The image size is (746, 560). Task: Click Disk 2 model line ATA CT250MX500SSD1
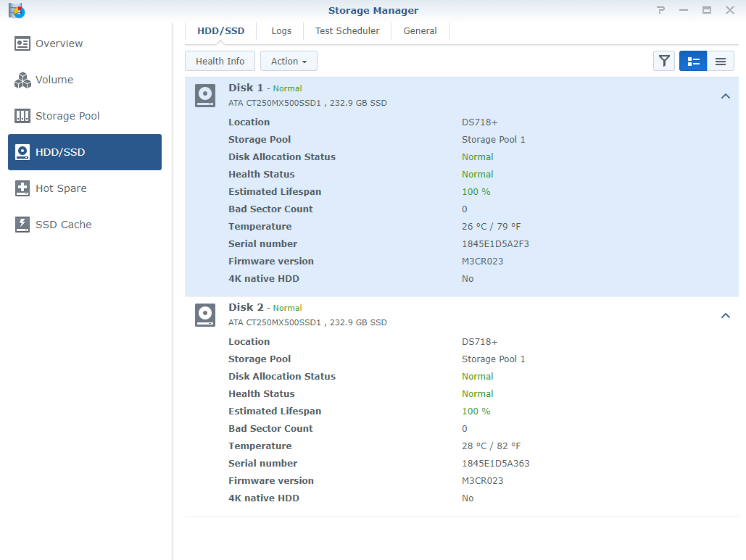[x=307, y=323]
